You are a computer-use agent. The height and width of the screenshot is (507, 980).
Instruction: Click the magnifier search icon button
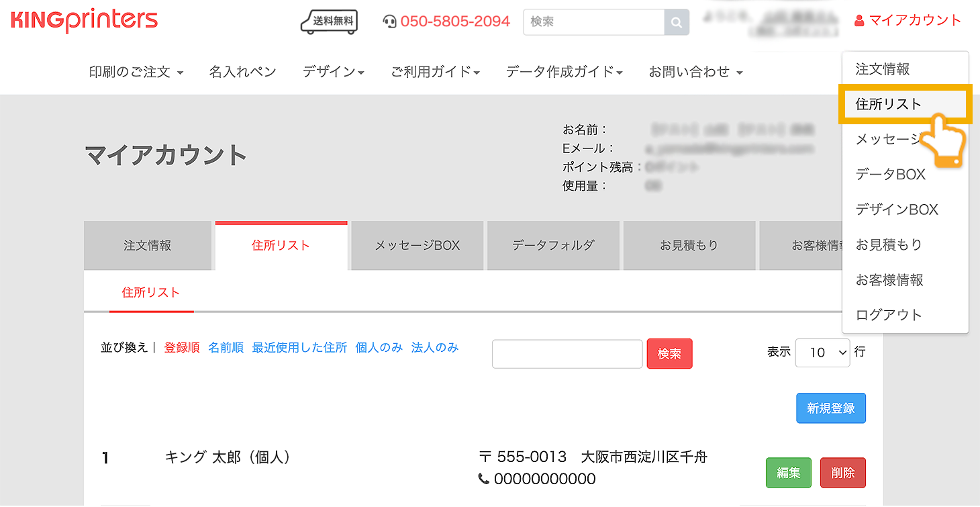click(677, 22)
